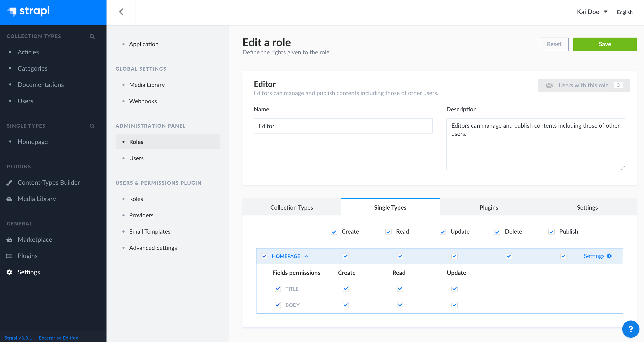Open the English language selector
This screenshot has width=644, height=342.
point(625,12)
